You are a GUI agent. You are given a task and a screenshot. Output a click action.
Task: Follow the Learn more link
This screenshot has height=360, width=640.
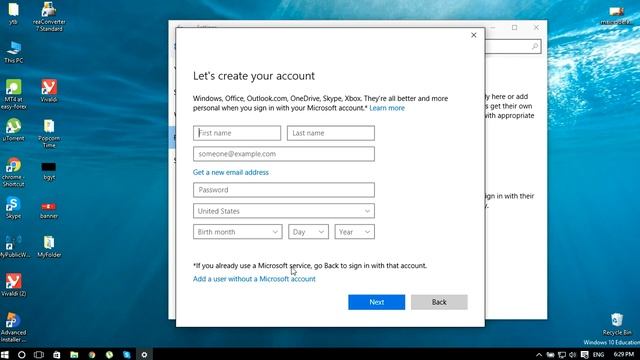[387, 108]
